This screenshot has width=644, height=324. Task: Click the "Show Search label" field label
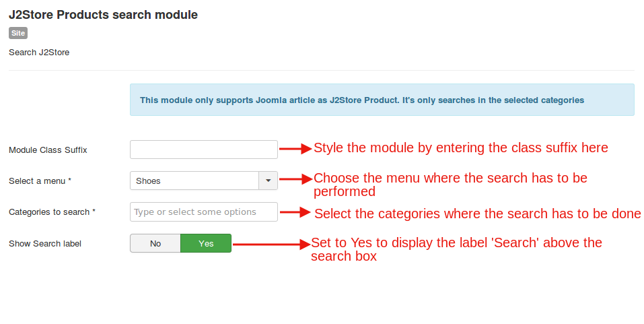pyautogui.click(x=44, y=243)
